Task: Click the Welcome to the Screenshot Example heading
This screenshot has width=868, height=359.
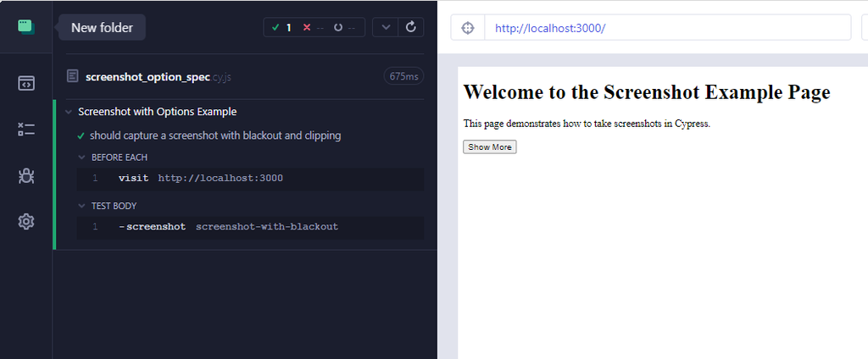Action: click(x=647, y=91)
